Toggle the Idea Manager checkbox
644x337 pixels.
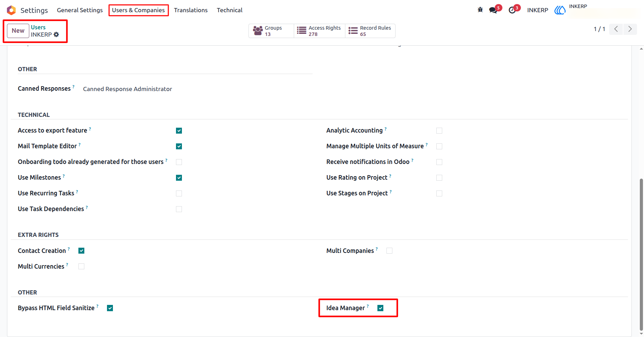(x=380, y=308)
